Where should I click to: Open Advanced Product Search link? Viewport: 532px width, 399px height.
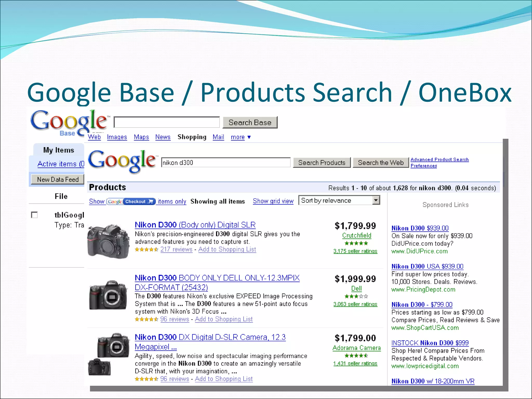tap(440, 159)
